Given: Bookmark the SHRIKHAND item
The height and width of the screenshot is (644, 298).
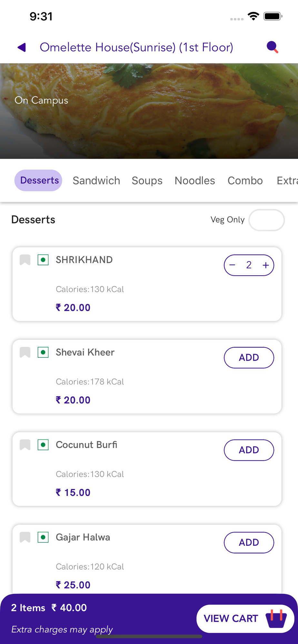Looking at the screenshot, I should click(25, 260).
